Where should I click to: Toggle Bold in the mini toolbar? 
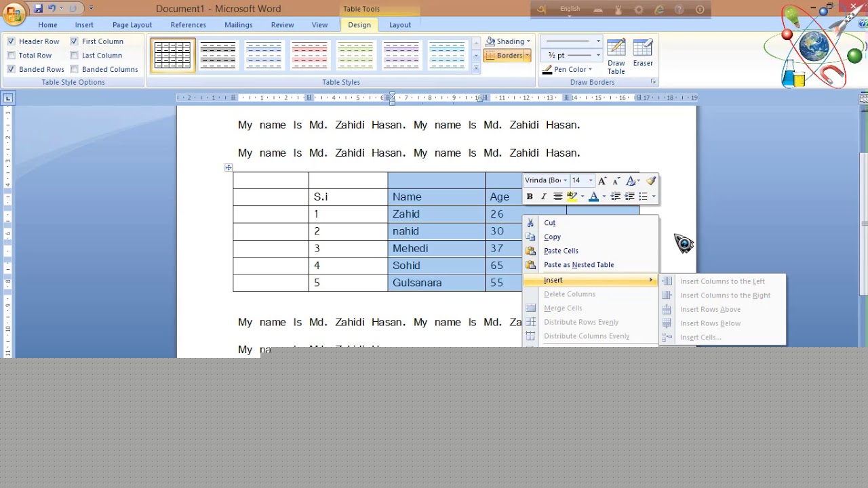coord(530,197)
